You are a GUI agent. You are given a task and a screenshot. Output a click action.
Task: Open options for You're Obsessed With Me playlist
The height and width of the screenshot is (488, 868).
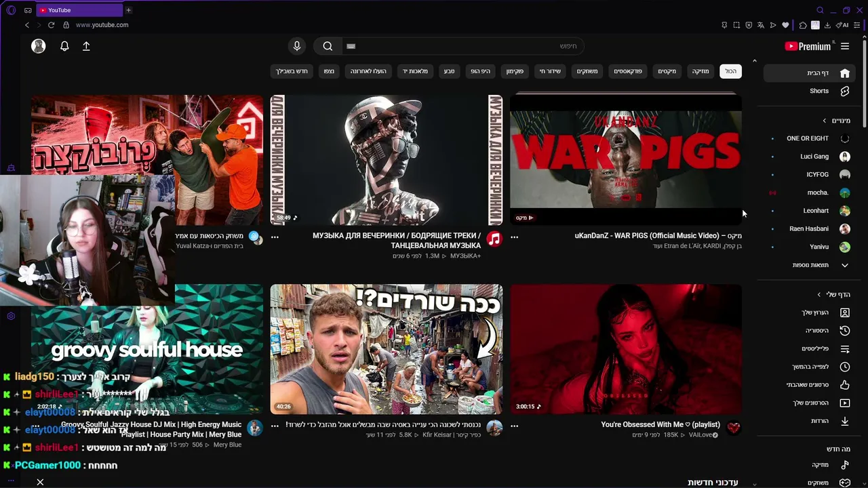(514, 426)
